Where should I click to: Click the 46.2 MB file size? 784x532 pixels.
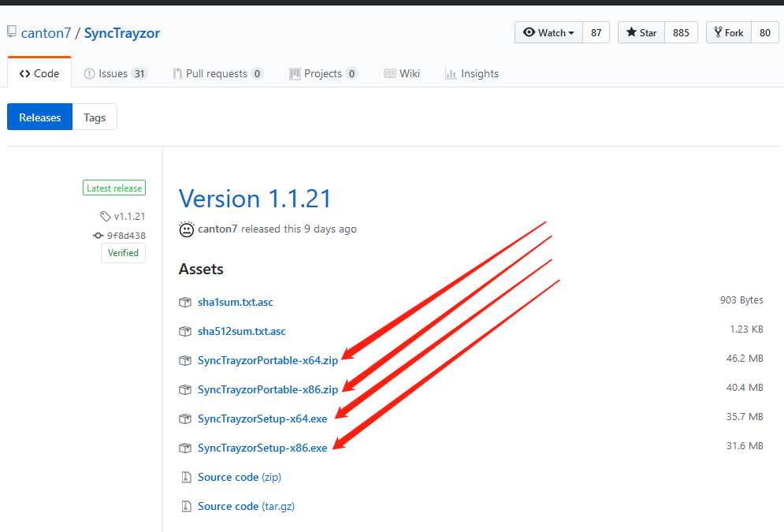tap(745, 358)
